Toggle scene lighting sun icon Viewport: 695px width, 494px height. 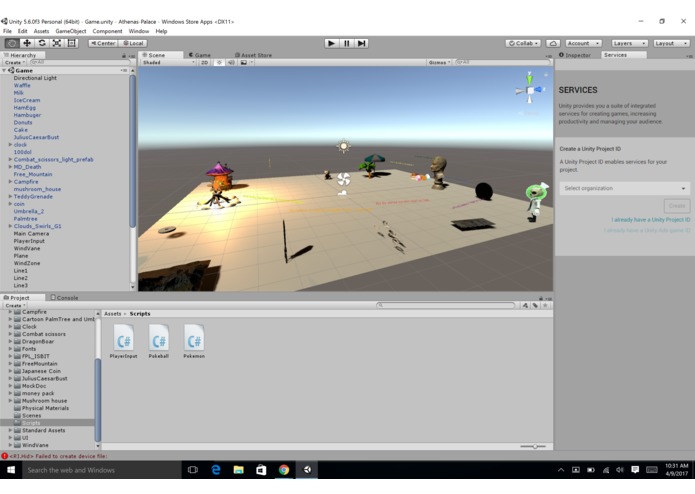tap(219, 62)
